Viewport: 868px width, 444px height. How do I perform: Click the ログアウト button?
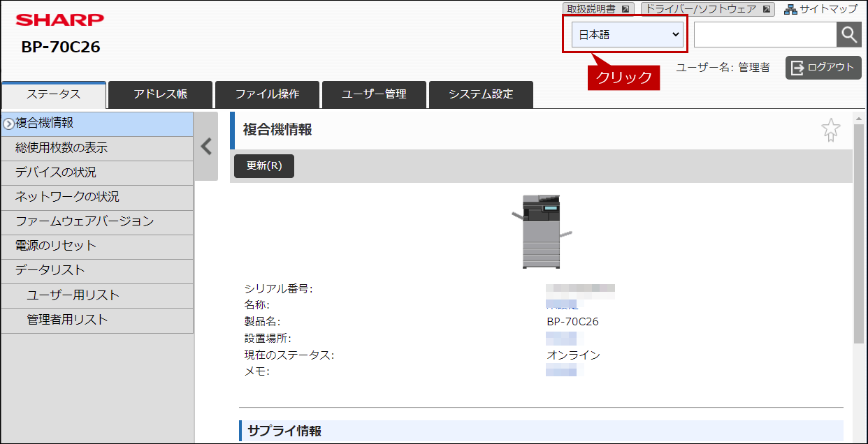tap(823, 68)
